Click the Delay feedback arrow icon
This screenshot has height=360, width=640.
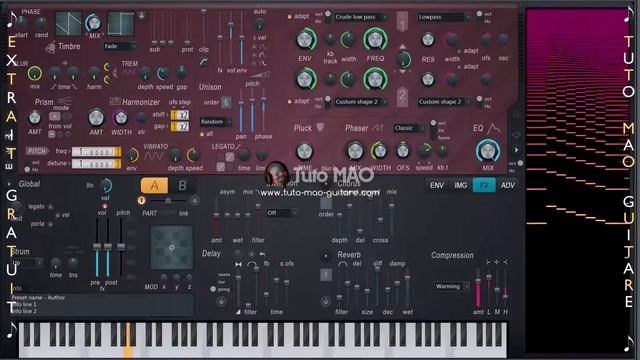262,254
